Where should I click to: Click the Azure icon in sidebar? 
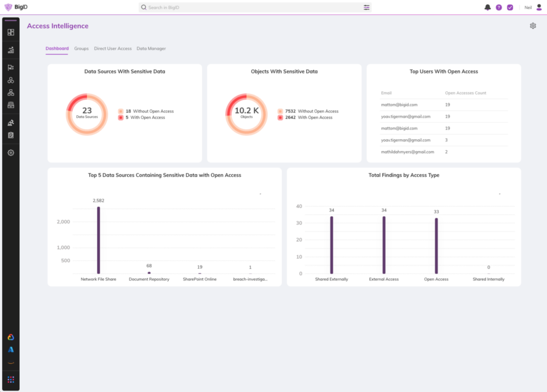point(11,349)
